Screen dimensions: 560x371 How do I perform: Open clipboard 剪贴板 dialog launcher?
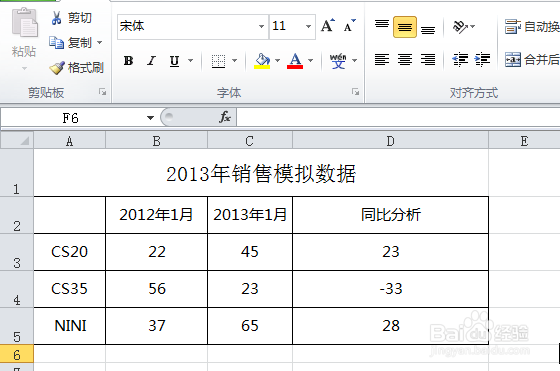pyautogui.click(x=102, y=92)
